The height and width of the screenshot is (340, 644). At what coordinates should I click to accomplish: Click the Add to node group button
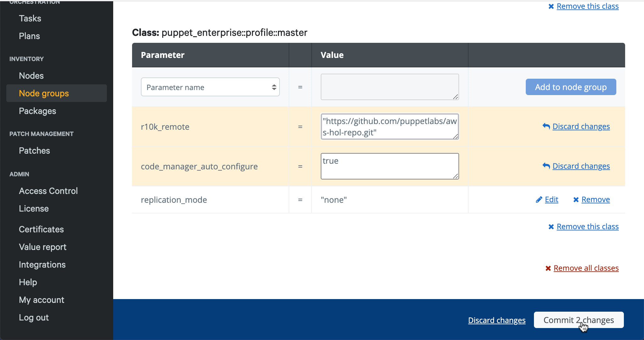coord(571,87)
